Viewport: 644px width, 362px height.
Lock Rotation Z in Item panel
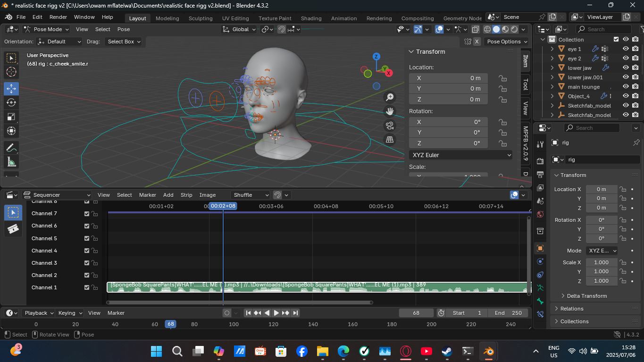(503, 143)
